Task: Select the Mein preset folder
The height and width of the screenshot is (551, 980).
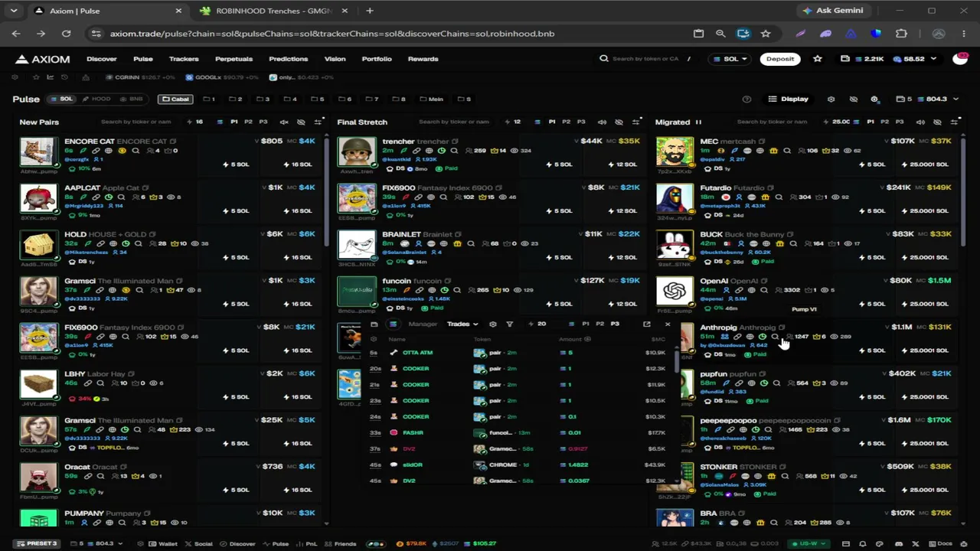Action: (431, 99)
